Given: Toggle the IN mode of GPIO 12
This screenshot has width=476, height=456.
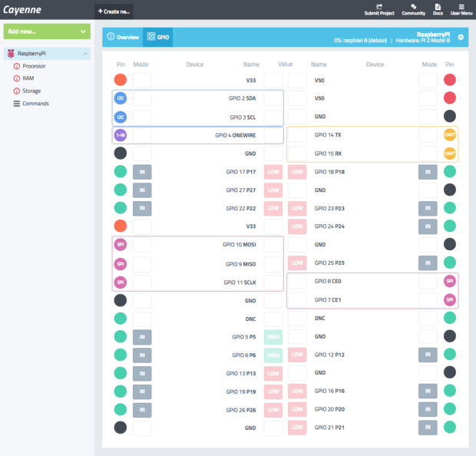Looking at the screenshot, I should coord(428,355).
